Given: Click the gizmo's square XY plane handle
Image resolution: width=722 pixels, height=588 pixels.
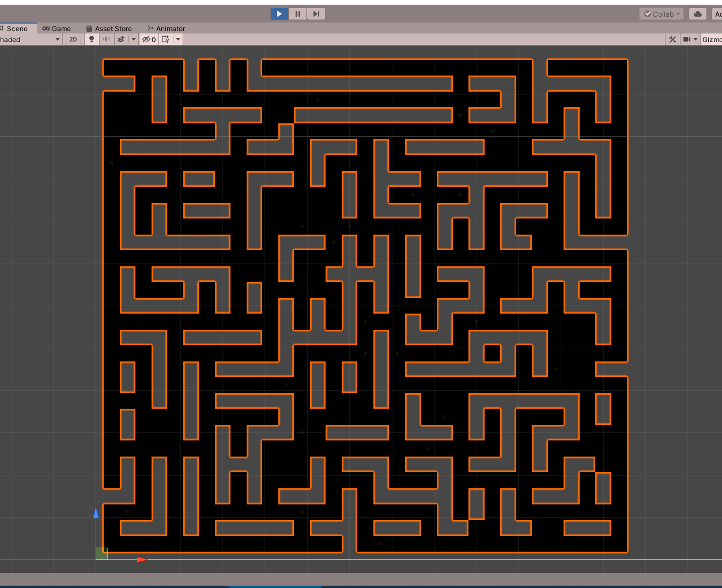Looking at the screenshot, I should tap(101, 553).
